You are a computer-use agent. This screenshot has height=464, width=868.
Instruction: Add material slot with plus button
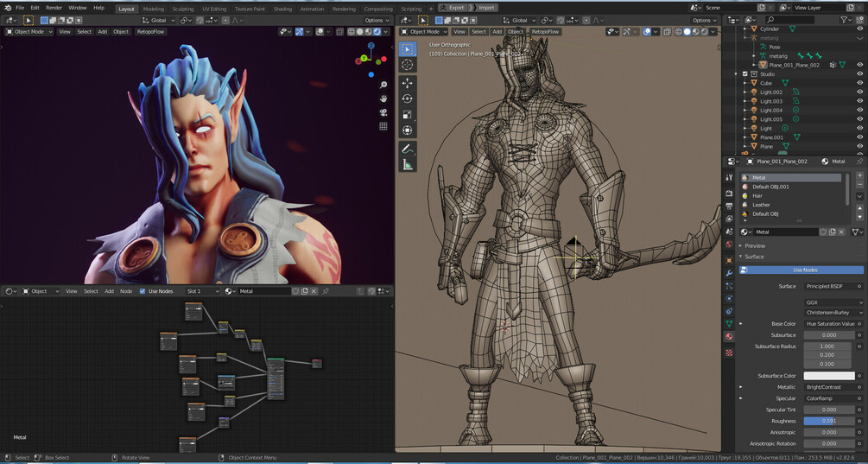(x=859, y=175)
